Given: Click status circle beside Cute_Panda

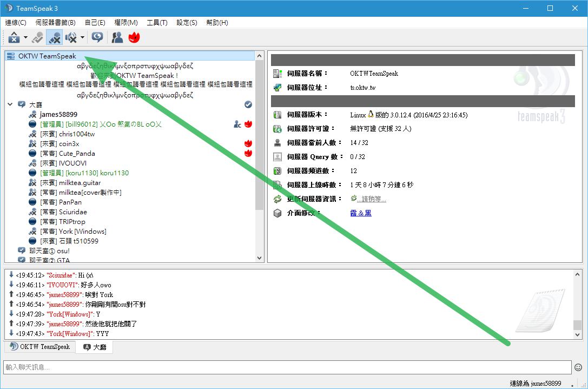Looking at the screenshot, I should [32, 154].
